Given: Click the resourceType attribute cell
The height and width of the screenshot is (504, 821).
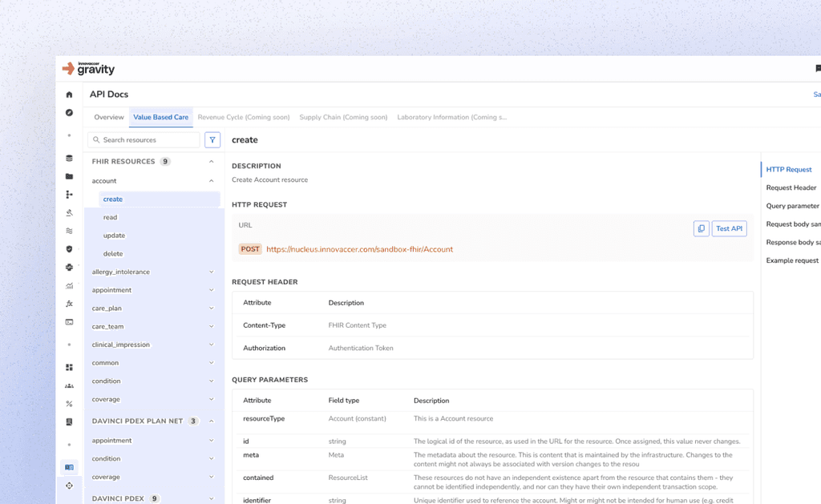Looking at the screenshot, I should pos(264,419).
